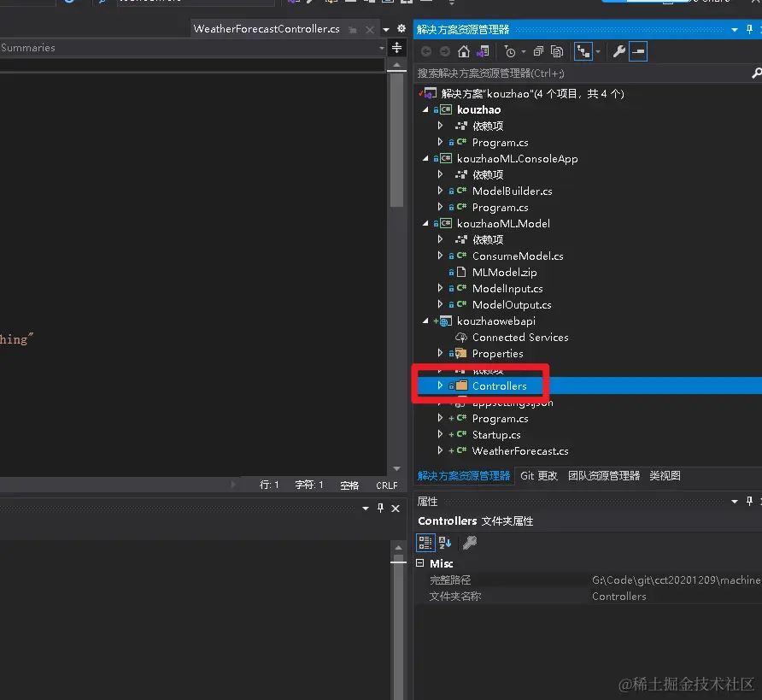Click 空格 indentation indicator

pyautogui.click(x=349, y=485)
